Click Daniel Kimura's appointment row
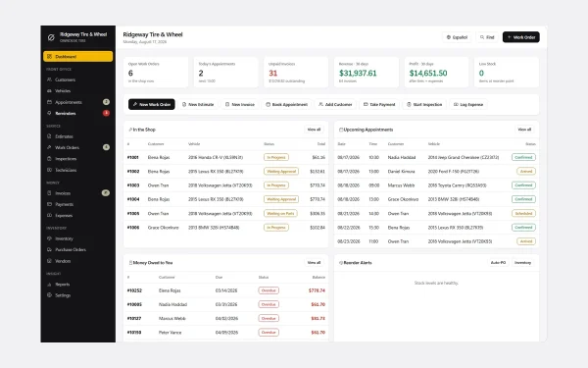 (436, 171)
